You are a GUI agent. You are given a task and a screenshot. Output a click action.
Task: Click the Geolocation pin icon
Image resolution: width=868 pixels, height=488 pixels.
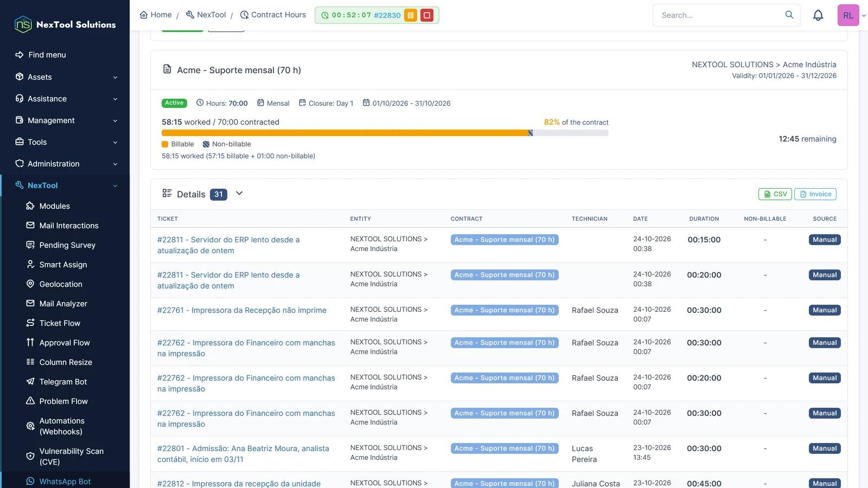coord(30,284)
